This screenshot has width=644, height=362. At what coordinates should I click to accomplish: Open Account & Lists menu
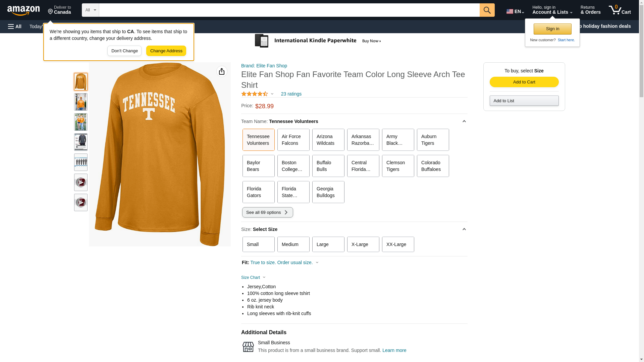552,10
